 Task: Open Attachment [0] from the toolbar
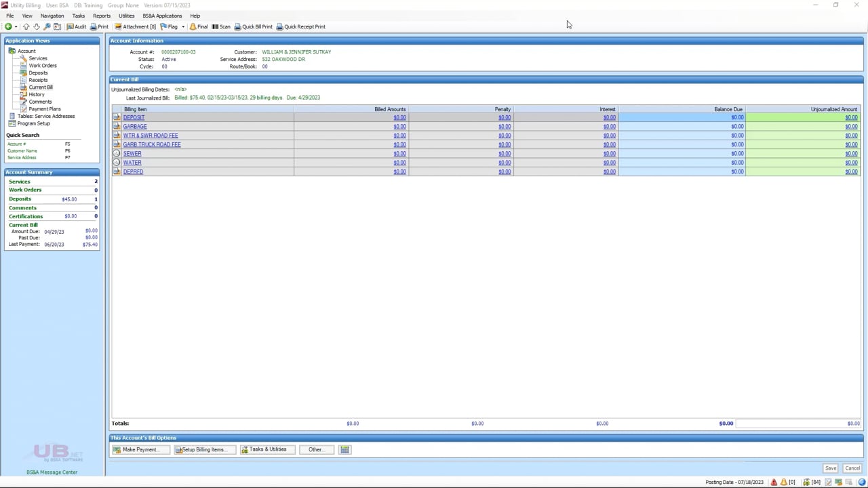pos(135,26)
